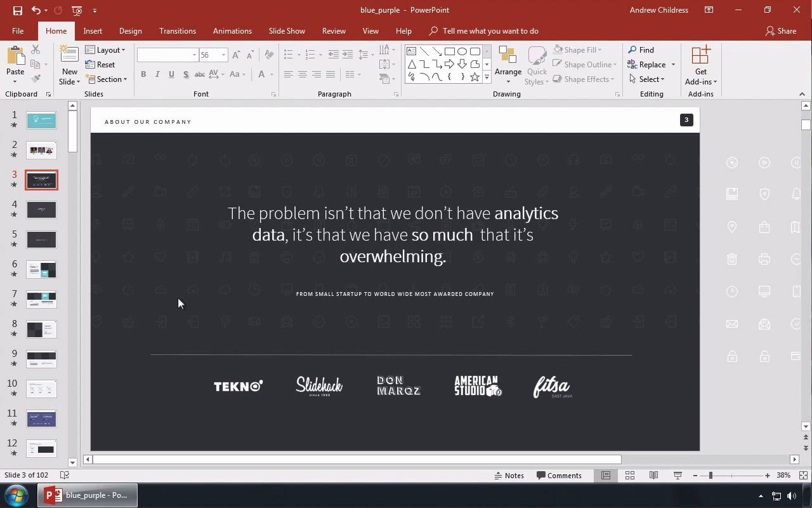812x508 pixels.
Task: Toggle Underline formatting
Action: pos(171,74)
